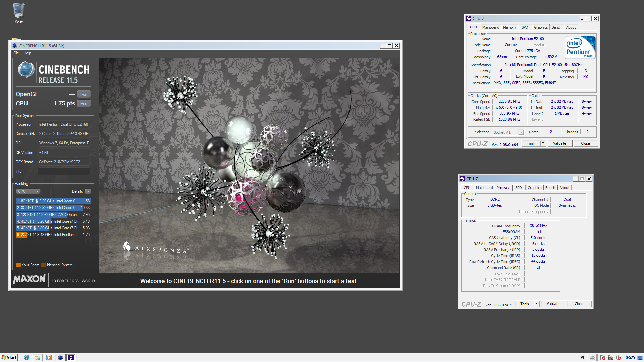Click the GFX Board GeForce 210 field

coord(64,162)
